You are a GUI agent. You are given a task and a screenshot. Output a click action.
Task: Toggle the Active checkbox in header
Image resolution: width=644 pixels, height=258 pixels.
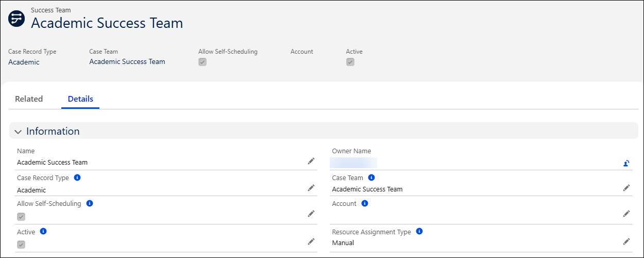(x=350, y=62)
